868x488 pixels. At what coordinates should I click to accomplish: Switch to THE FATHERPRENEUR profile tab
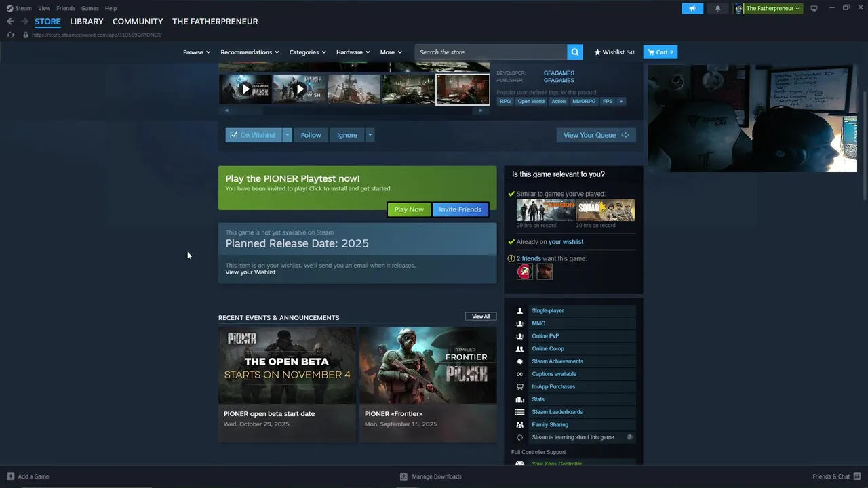tap(215, 22)
